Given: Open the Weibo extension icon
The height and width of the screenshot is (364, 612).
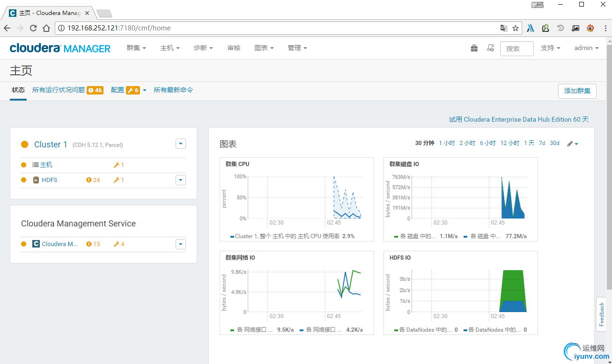Looking at the screenshot, I should [x=590, y=28].
